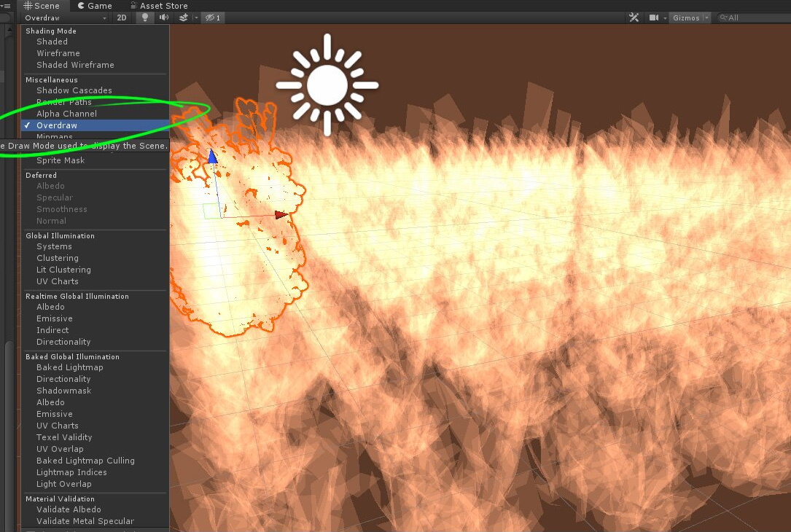Toggle scene lighting with the lightbulb icon
This screenshot has width=791, height=532.
144,17
